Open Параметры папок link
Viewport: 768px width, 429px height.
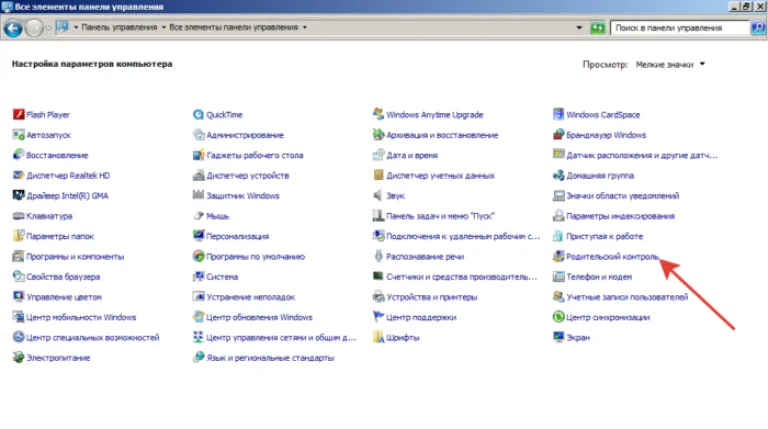pyautogui.click(x=60, y=236)
